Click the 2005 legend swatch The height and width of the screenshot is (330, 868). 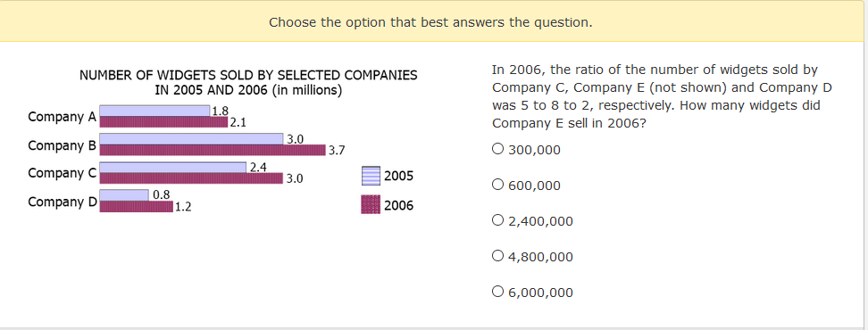[x=371, y=176]
